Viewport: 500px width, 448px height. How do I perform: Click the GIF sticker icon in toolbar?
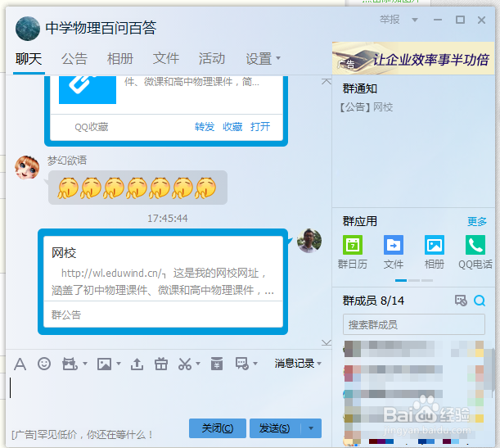pyautogui.click(x=70, y=364)
